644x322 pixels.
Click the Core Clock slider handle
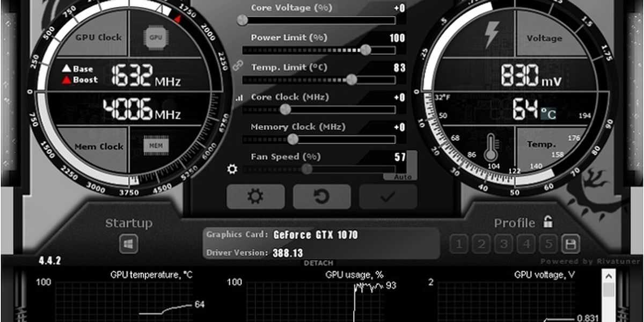(x=286, y=109)
